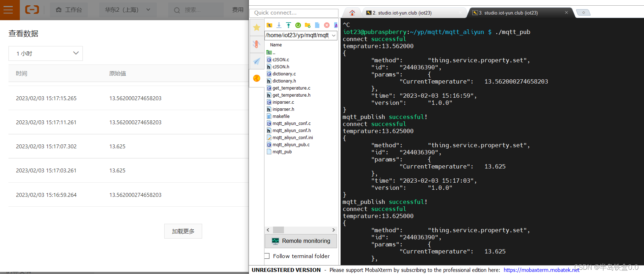Click the Name column header
This screenshot has height=274, width=644.
click(x=276, y=45)
